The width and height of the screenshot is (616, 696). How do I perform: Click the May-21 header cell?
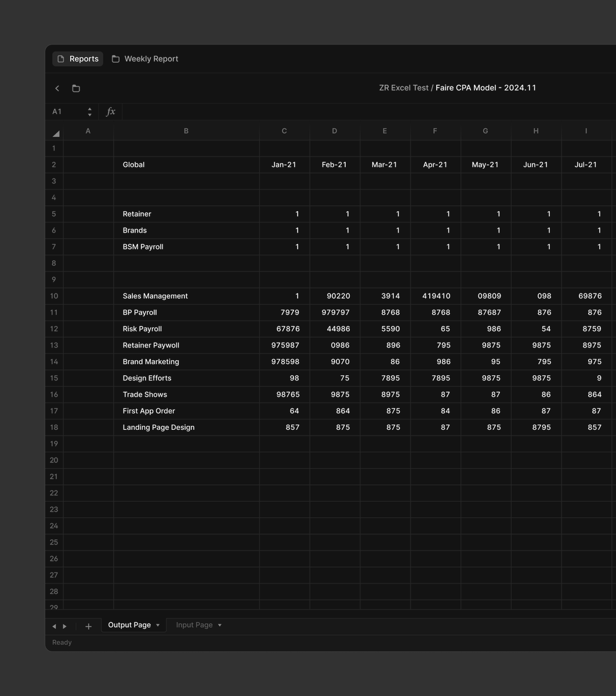485,165
